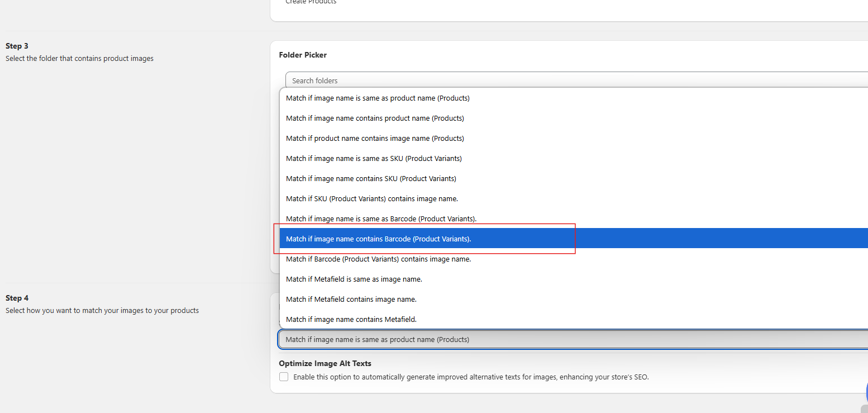Choose 'image name contains Metafield' option
868x413 pixels.
coord(351,320)
